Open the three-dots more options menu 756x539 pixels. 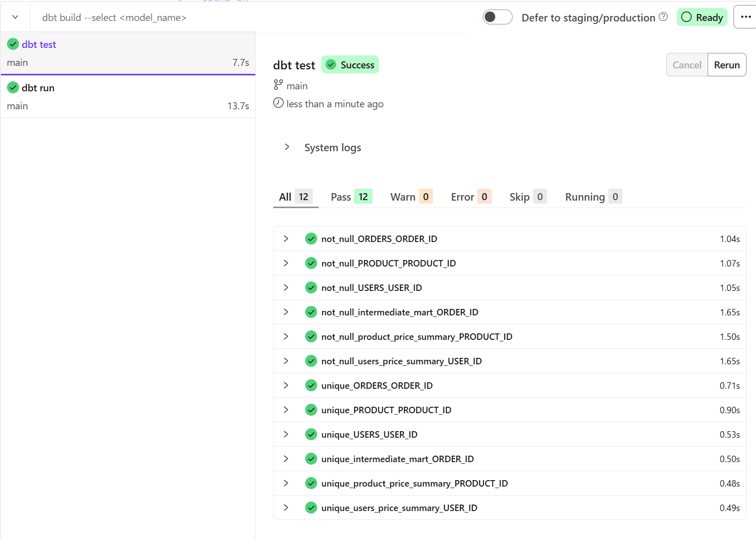pos(746,17)
